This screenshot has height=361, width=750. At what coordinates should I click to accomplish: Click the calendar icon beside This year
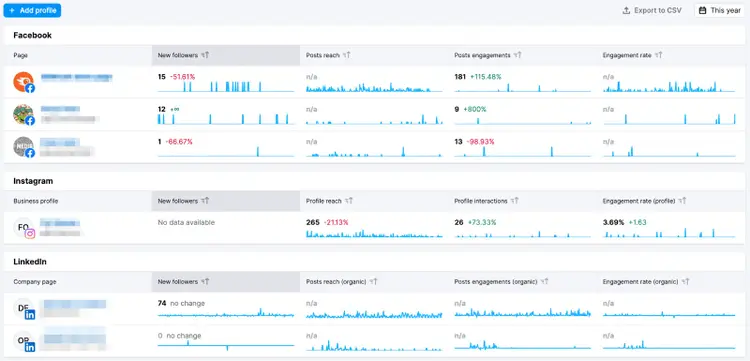pos(703,11)
